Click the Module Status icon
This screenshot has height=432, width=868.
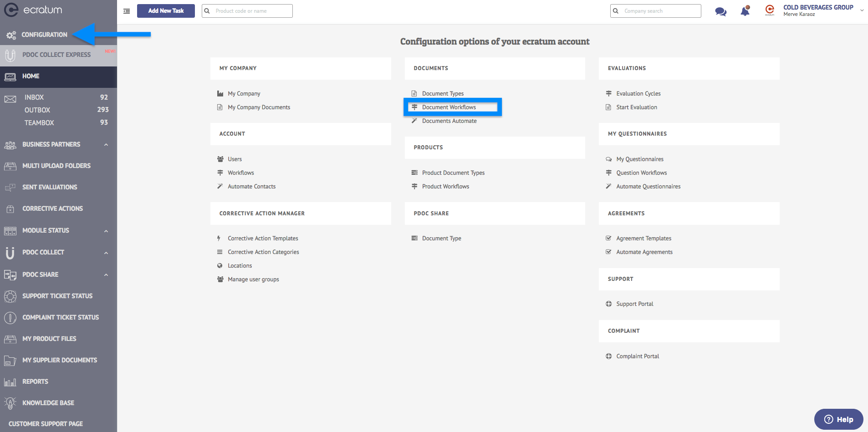click(10, 231)
